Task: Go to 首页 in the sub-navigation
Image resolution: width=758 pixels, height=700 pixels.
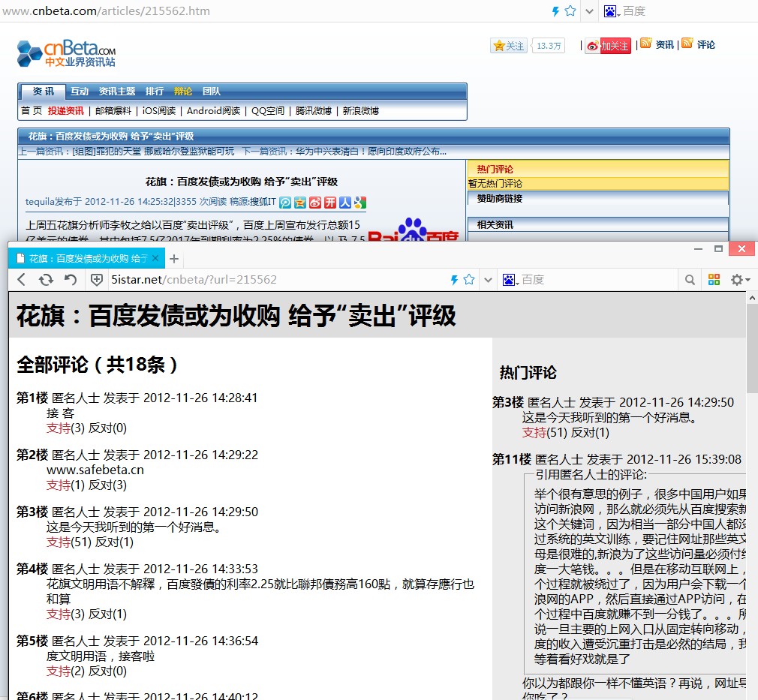Action: click(32, 111)
